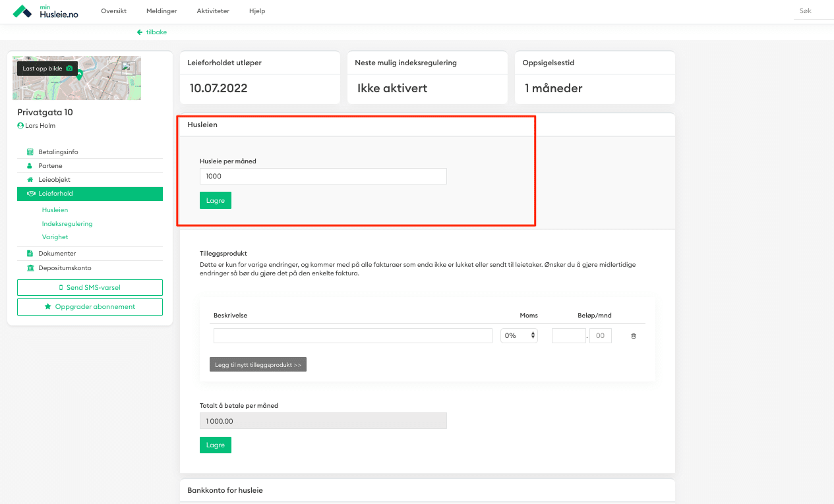Focus the Husleie per måned input field
The height and width of the screenshot is (504, 834).
pyautogui.click(x=323, y=177)
